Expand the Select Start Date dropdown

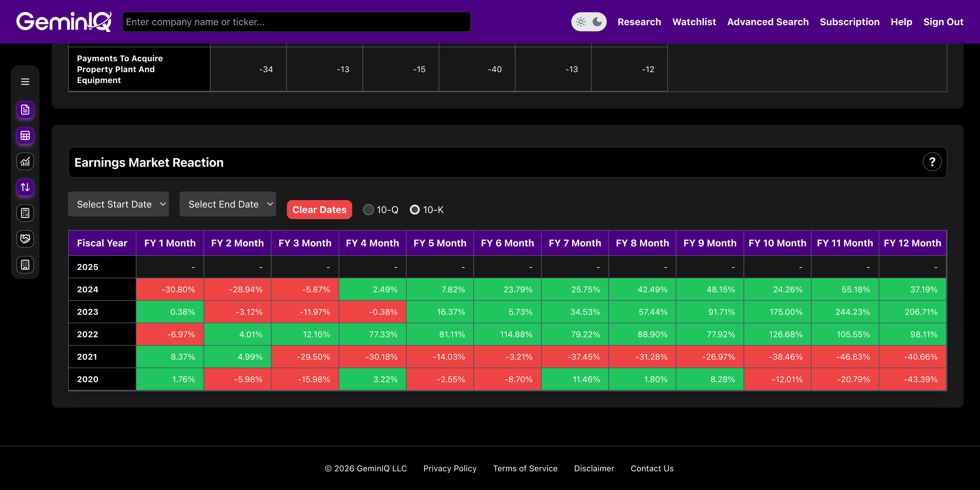click(x=118, y=204)
